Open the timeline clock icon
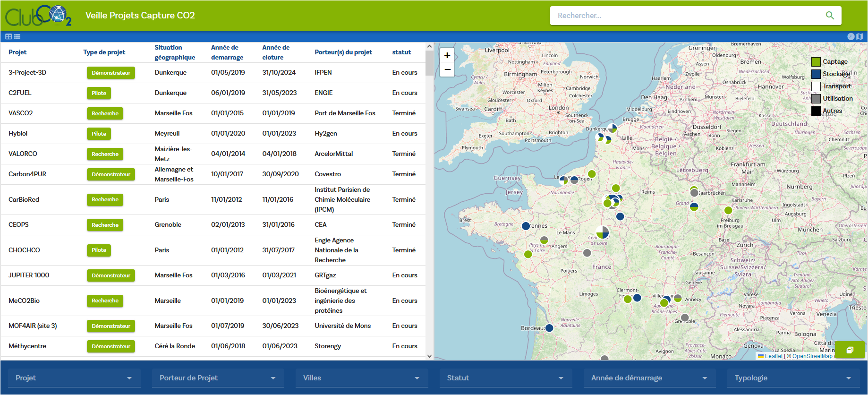868x395 pixels. (x=851, y=36)
